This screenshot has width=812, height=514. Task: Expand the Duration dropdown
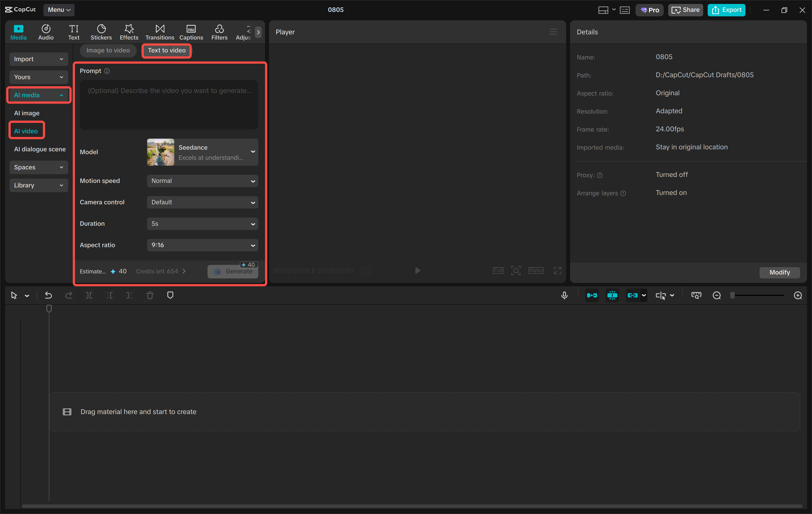click(202, 223)
